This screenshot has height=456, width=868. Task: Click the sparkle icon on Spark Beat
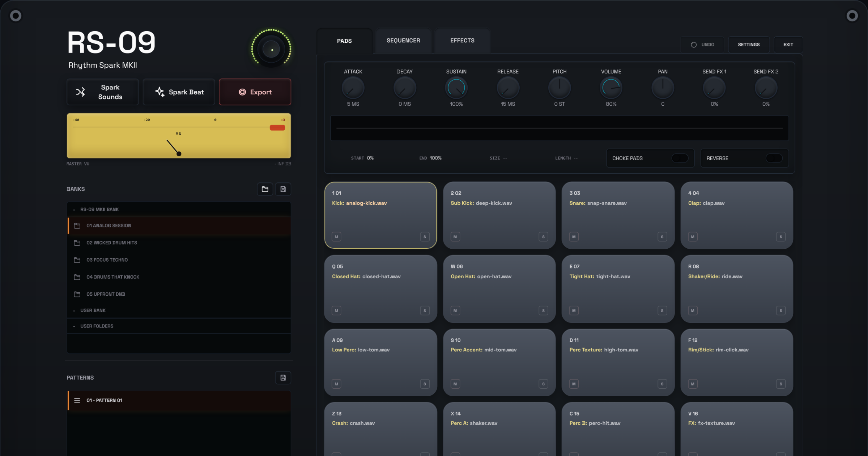point(159,92)
